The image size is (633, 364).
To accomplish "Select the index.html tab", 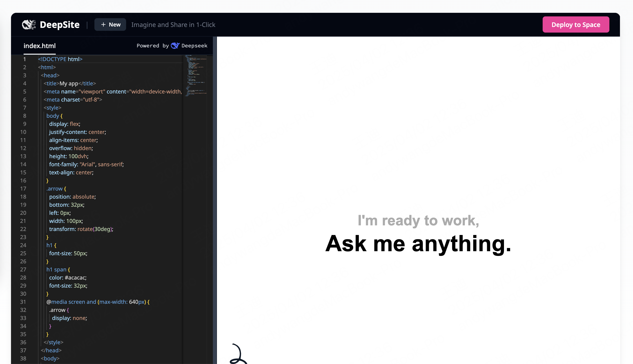I will pyautogui.click(x=40, y=46).
